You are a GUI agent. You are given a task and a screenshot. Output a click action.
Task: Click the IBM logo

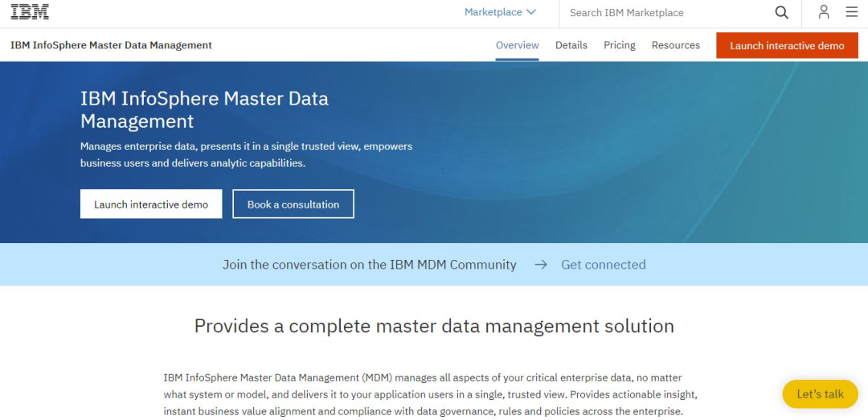(30, 11)
